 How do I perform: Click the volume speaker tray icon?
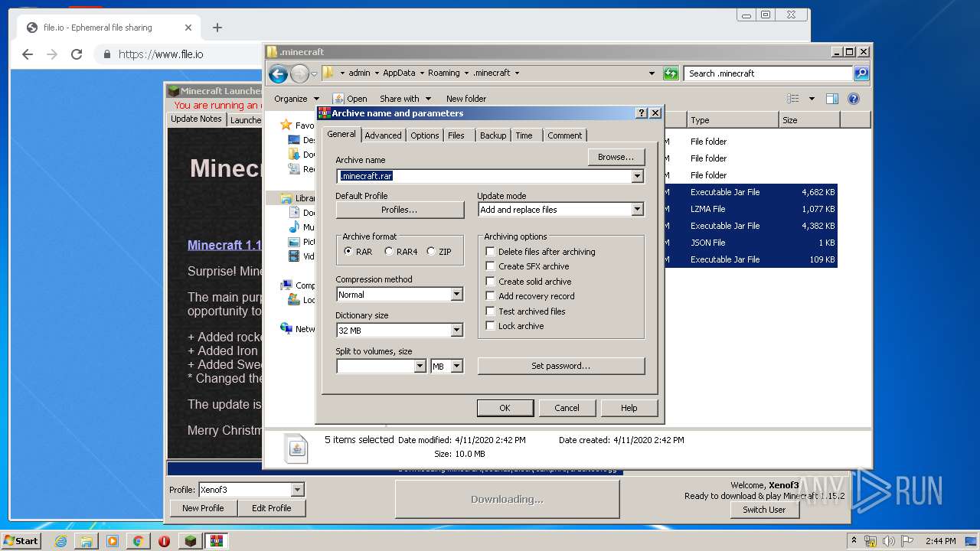pos(889,541)
